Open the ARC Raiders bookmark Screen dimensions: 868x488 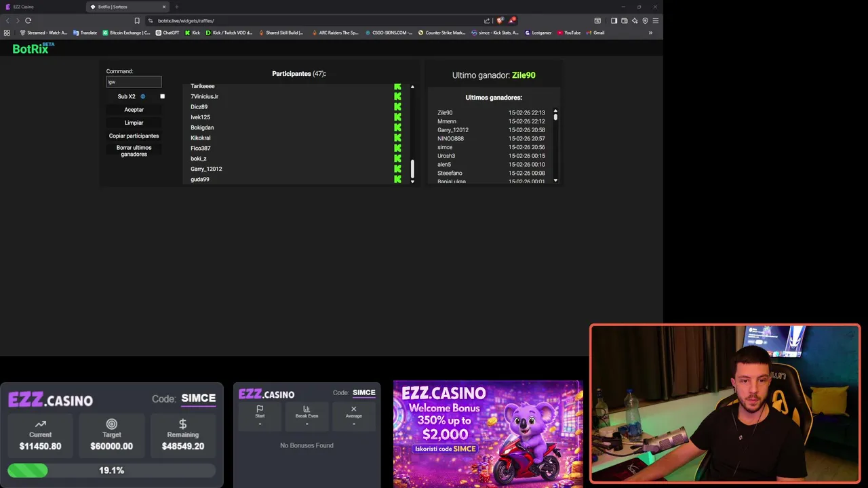[334, 33]
